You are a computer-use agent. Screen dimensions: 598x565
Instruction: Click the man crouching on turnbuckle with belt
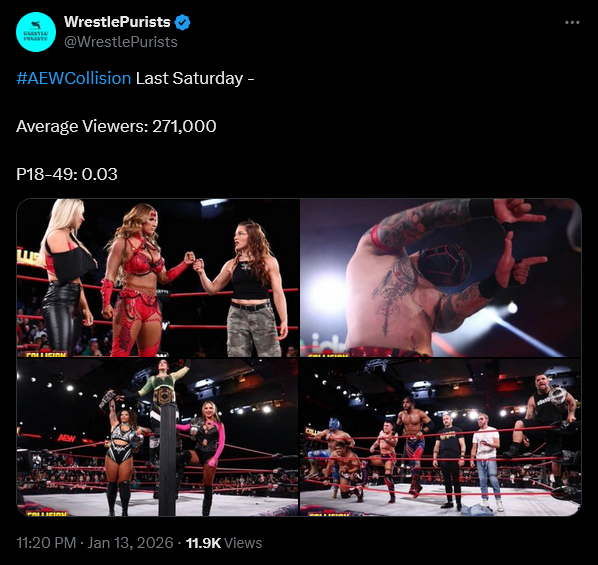coord(544,432)
